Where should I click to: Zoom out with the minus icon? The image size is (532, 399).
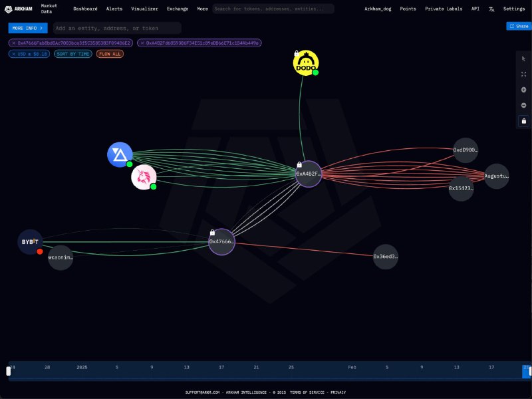[523, 106]
